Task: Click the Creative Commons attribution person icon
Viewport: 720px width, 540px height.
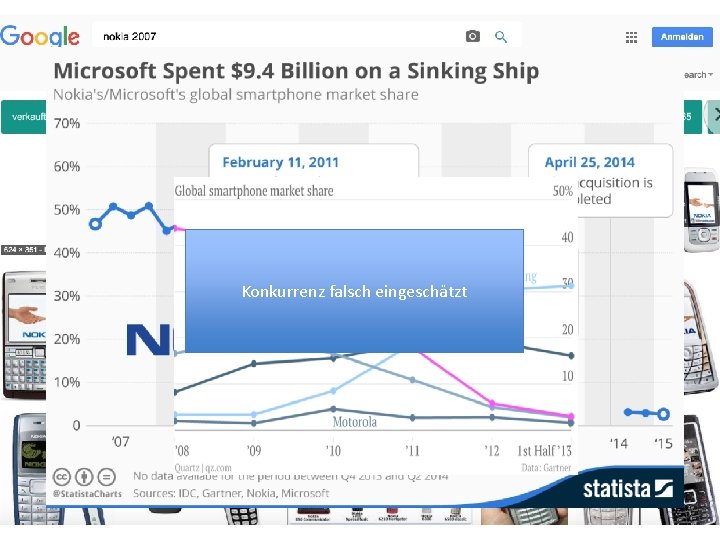Action: pos(84,477)
